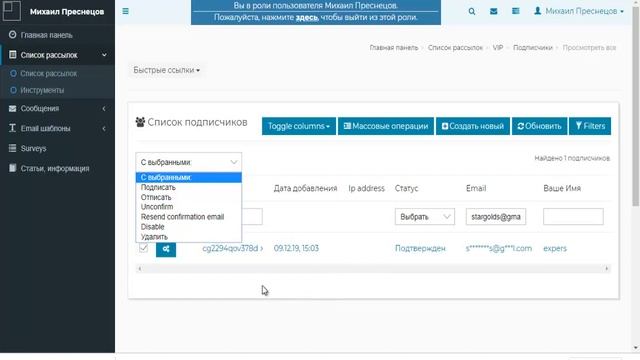Click the Массовые операции button

[386, 126]
